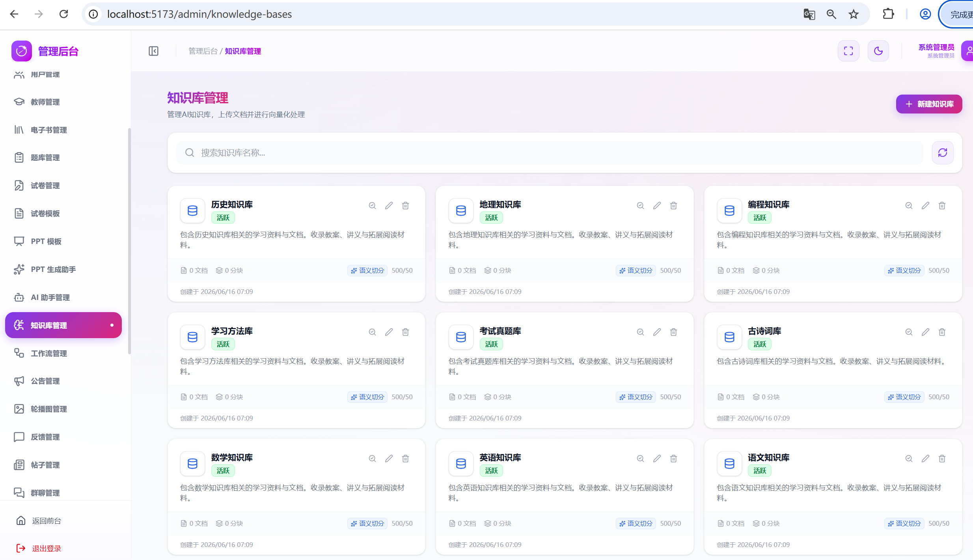
Task: Switch to dark mode with moon icon
Action: [x=878, y=51]
